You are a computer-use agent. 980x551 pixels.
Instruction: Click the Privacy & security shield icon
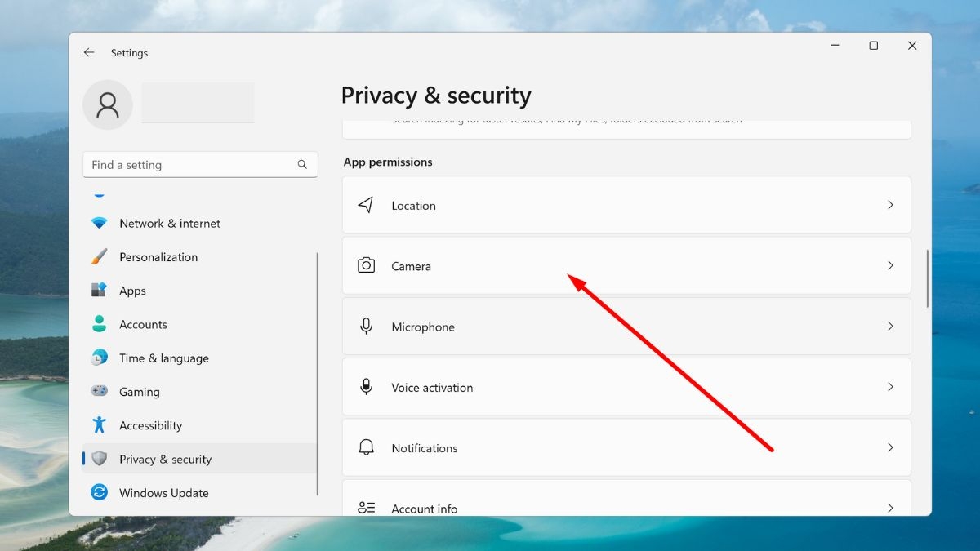tap(100, 459)
